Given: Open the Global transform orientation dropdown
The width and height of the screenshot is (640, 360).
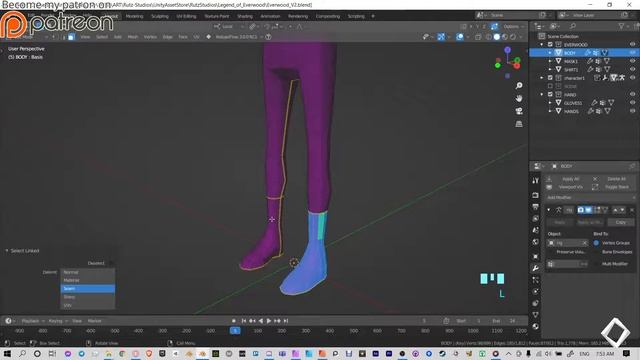Looking at the screenshot, I should (228, 27).
